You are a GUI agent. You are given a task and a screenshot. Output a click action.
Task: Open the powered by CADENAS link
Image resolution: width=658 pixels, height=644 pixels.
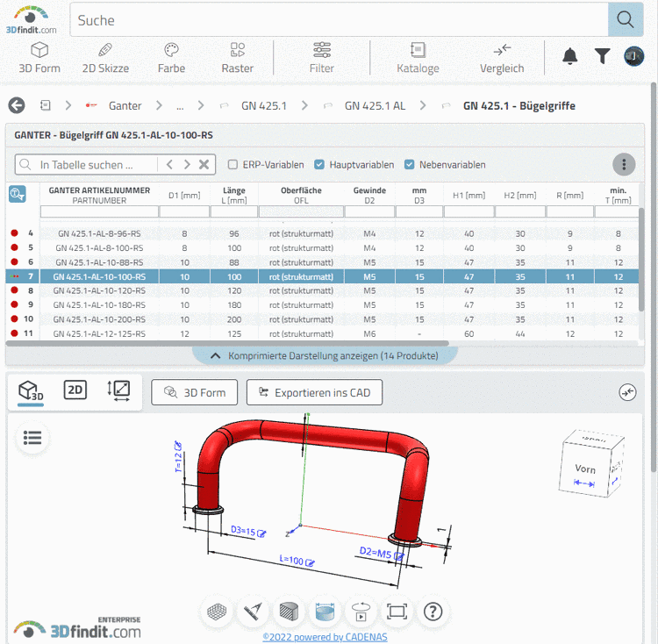[325, 637]
